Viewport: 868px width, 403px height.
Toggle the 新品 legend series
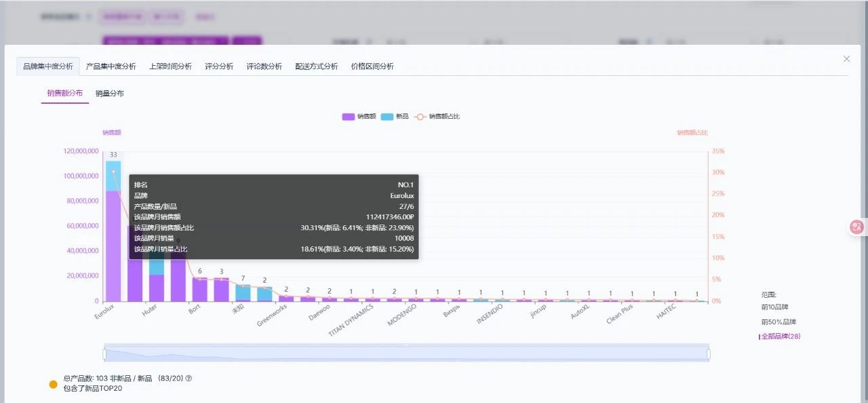point(395,117)
